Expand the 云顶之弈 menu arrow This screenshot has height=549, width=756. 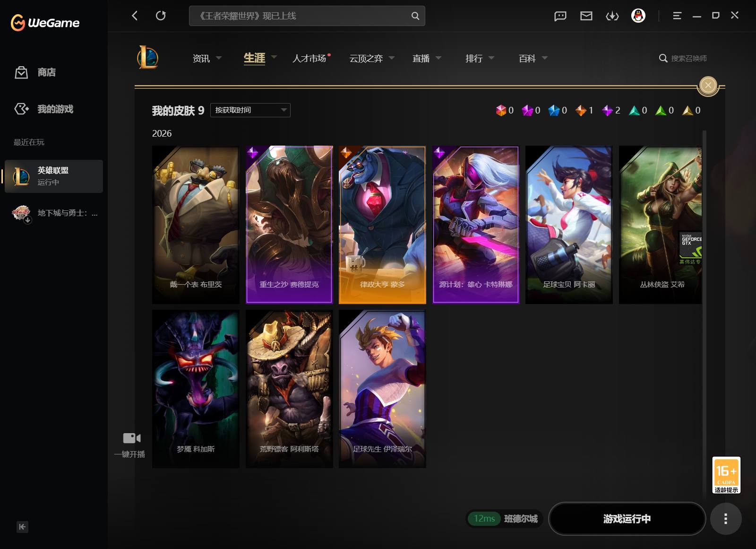[x=392, y=58]
